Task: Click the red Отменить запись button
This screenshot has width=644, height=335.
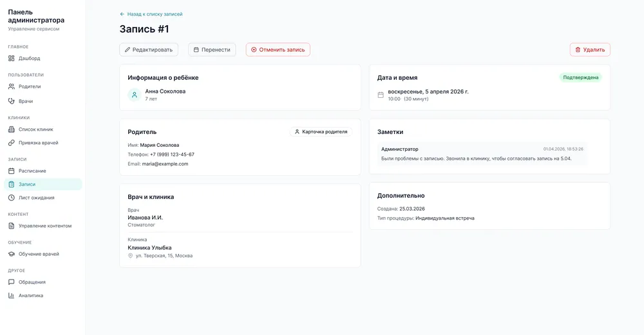Action: (278, 50)
